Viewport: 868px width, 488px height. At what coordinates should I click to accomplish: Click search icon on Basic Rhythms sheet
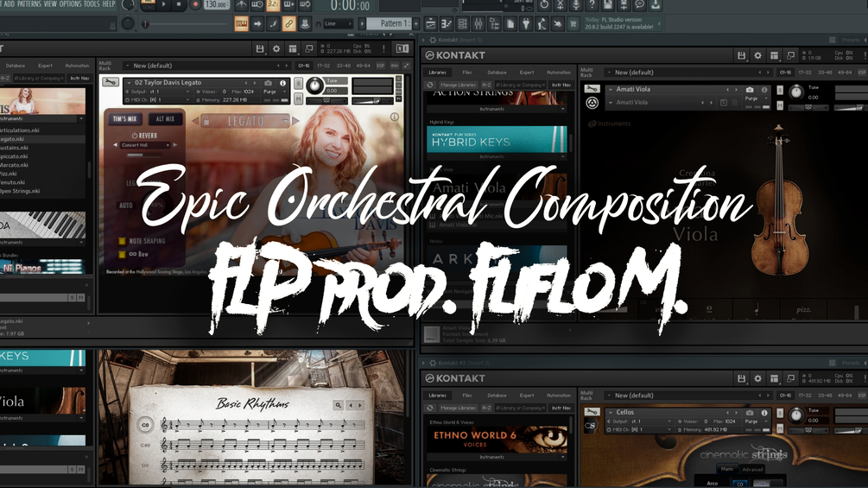(x=339, y=406)
